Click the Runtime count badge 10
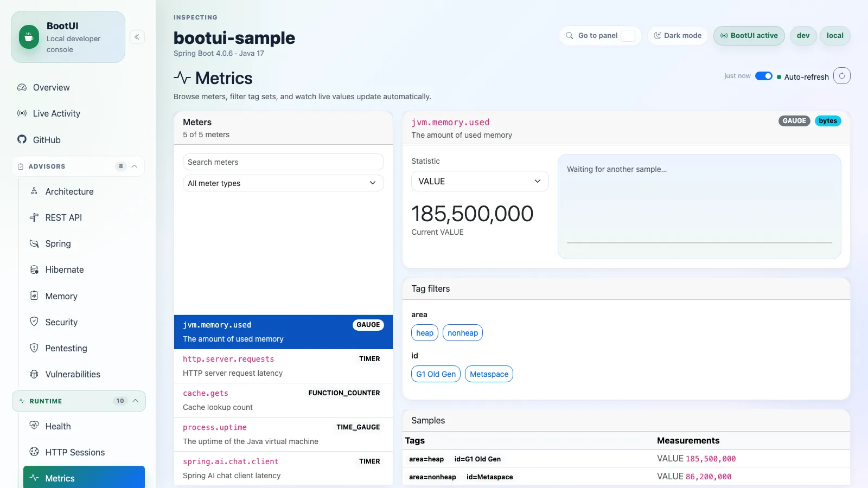 [120, 401]
